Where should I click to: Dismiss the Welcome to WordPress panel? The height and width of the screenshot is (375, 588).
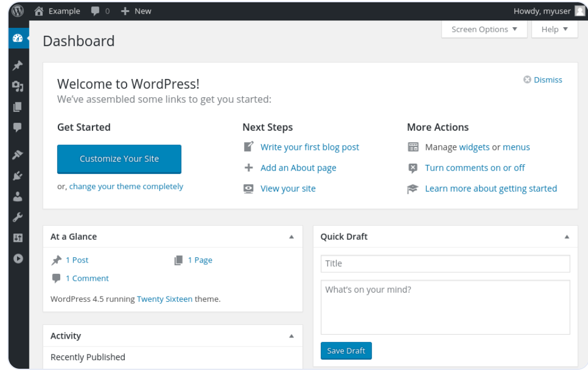[543, 80]
